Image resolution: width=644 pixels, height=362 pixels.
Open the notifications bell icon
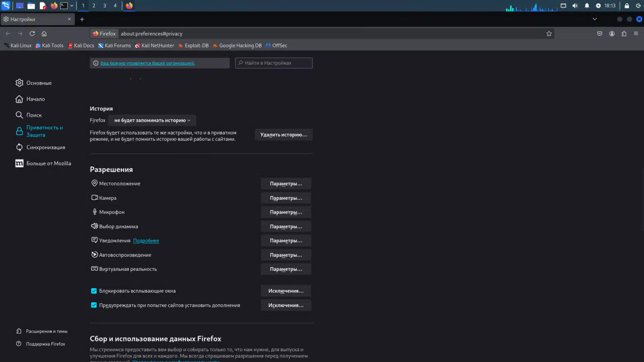click(587, 6)
